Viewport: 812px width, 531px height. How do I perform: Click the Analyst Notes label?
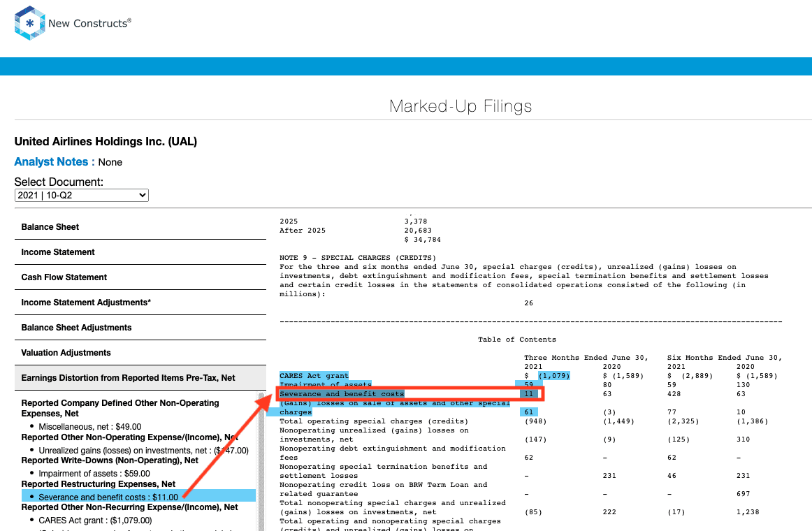[x=55, y=162]
